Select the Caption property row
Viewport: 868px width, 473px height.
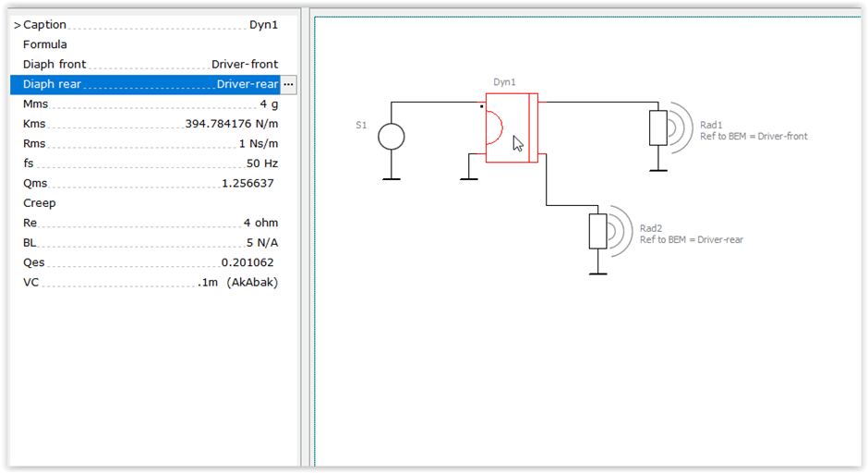[150, 25]
